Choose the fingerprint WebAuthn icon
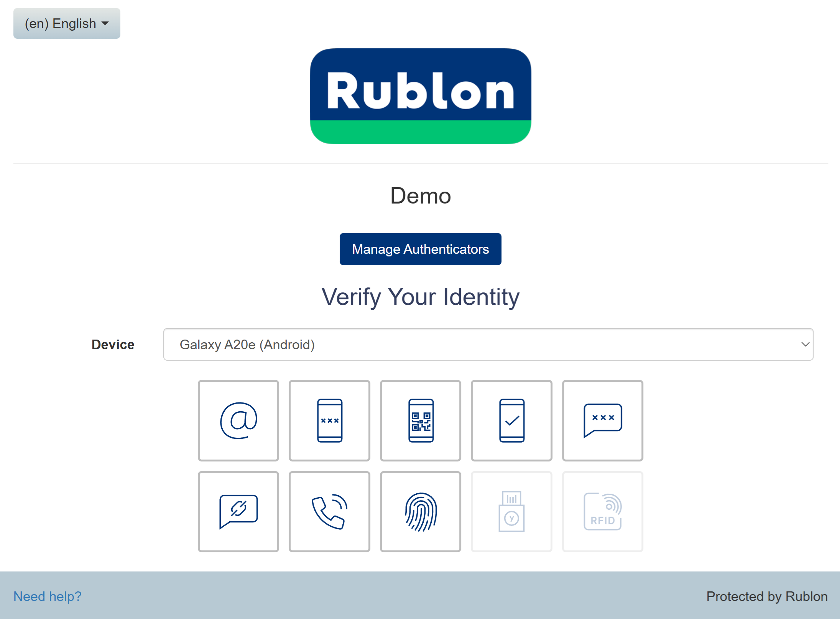 pyautogui.click(x=420, y=512)
